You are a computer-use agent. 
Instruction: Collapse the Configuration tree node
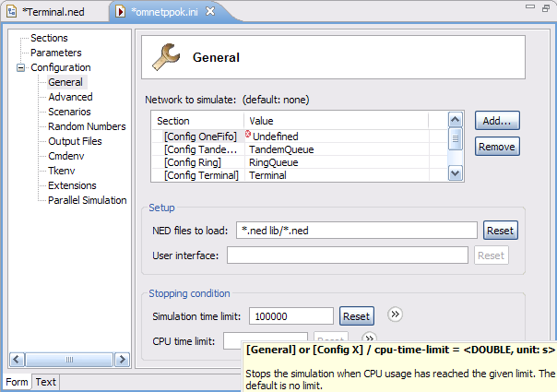click(x=21, y=67)
